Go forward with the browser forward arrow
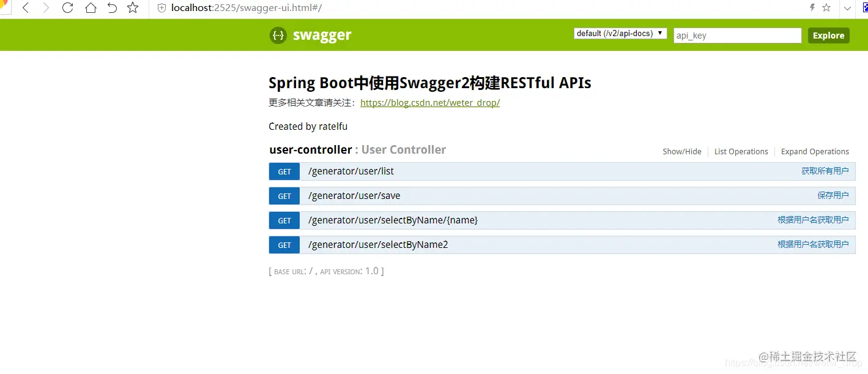The width and height of the screenshot is (868, 374). tap(46, 8)
